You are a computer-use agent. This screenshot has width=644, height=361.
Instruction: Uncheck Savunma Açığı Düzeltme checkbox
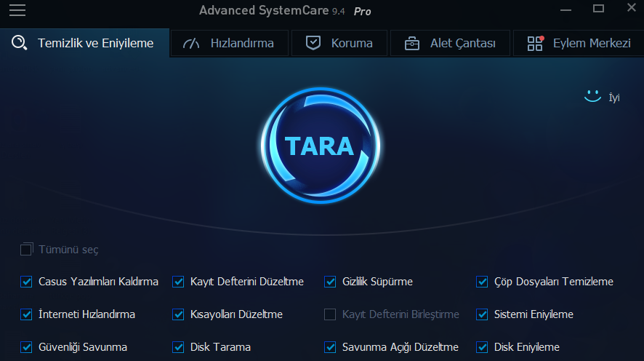tap(330, 347)
